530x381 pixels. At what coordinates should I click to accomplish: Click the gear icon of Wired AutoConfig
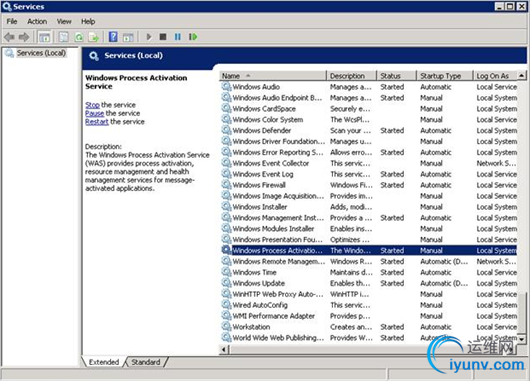click(x=226, y=305)
